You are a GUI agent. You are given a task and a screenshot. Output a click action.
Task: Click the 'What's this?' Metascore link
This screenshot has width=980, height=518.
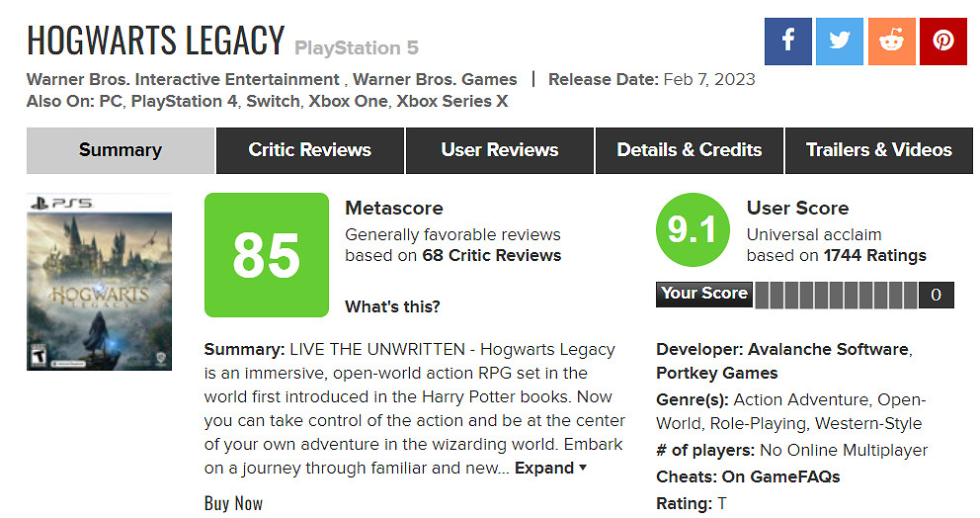pyautogui.click(x=392, y=306)
